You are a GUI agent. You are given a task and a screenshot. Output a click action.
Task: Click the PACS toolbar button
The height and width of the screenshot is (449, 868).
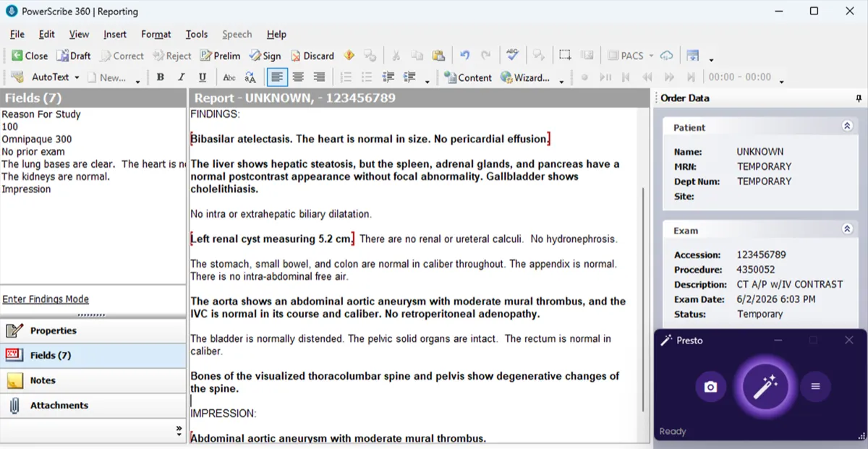point(625,56)
